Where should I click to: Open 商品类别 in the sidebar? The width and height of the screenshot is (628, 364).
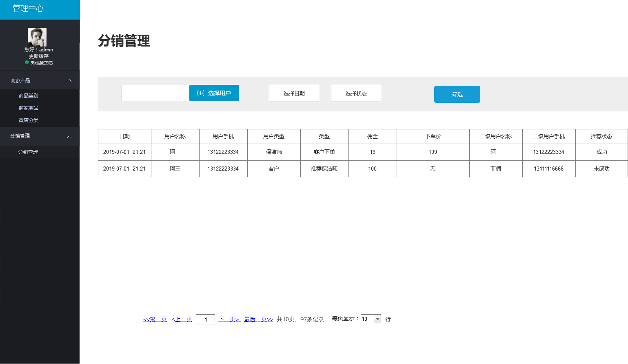point(29,96)
